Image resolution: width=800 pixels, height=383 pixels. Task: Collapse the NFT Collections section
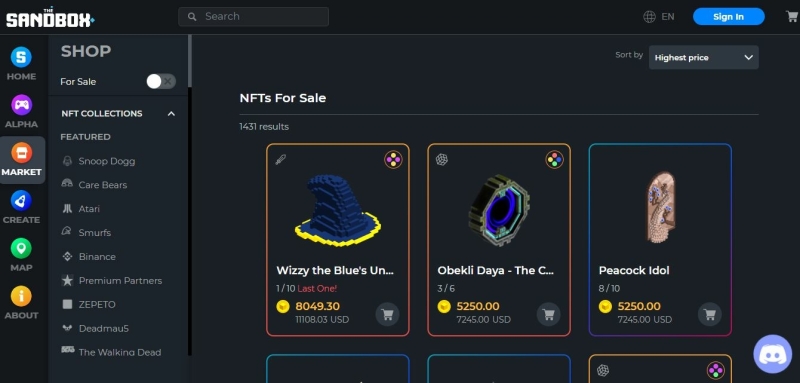(171, 113)
